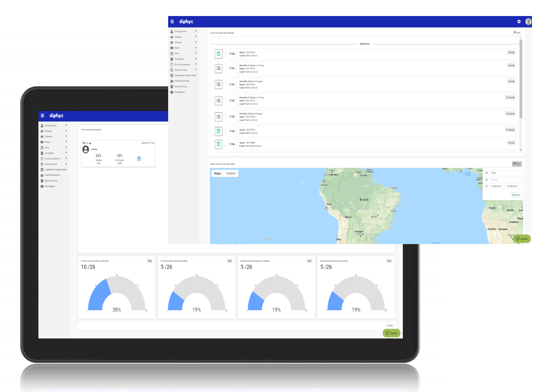Expand Entregadores plus in front sidebar
Viewport: 551px width, 392px height.
(x=196, y=31)
